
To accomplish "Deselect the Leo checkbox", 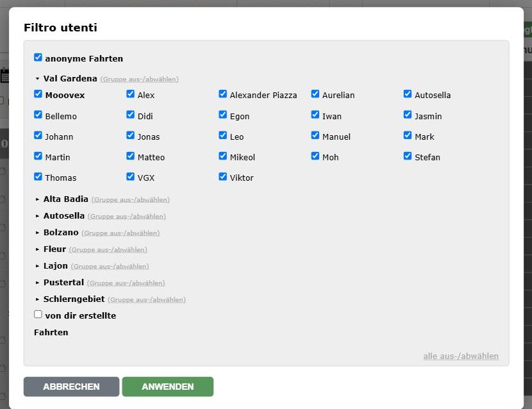I will pos(222,135).
